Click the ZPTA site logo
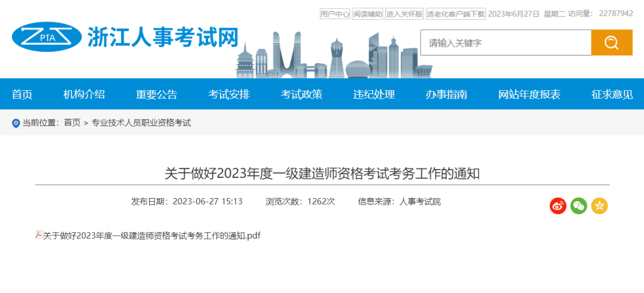 [47, 37]
